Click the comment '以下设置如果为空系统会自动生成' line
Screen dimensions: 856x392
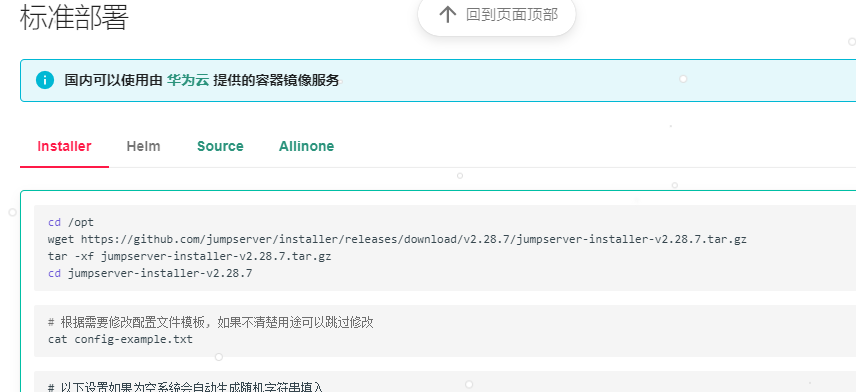tap(186, 387)
